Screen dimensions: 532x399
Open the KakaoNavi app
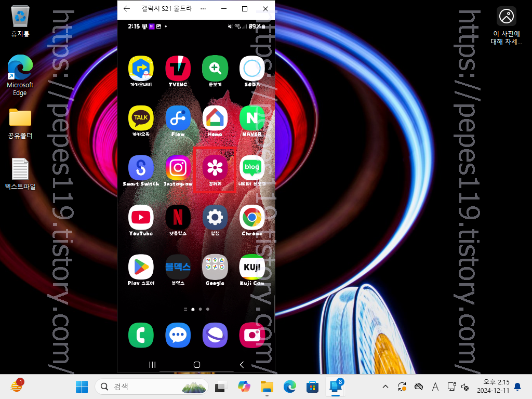[x=141, y=69]
